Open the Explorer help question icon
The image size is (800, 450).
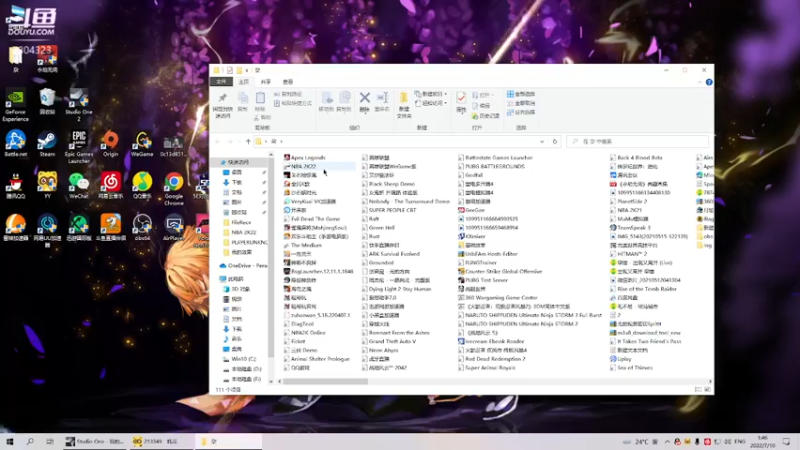click(x=709, y=82)
